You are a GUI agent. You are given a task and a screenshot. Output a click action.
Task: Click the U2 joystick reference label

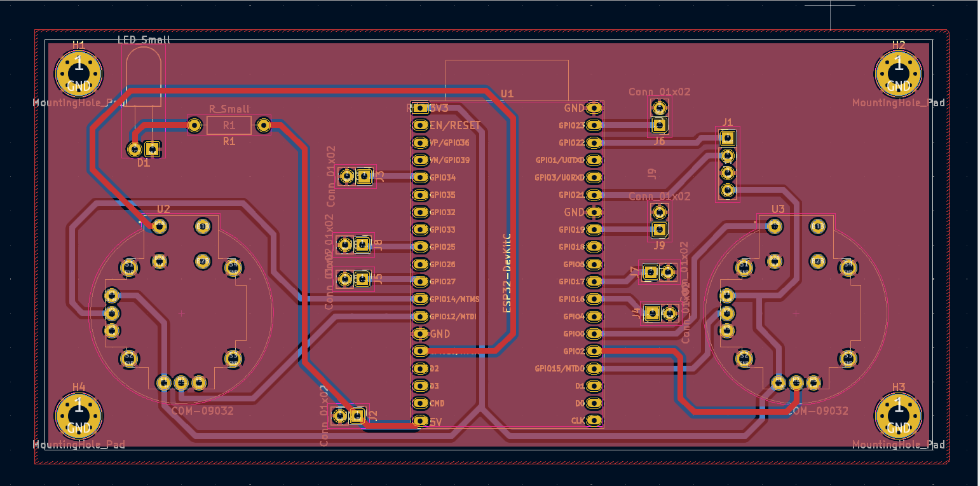coord(163,209)
